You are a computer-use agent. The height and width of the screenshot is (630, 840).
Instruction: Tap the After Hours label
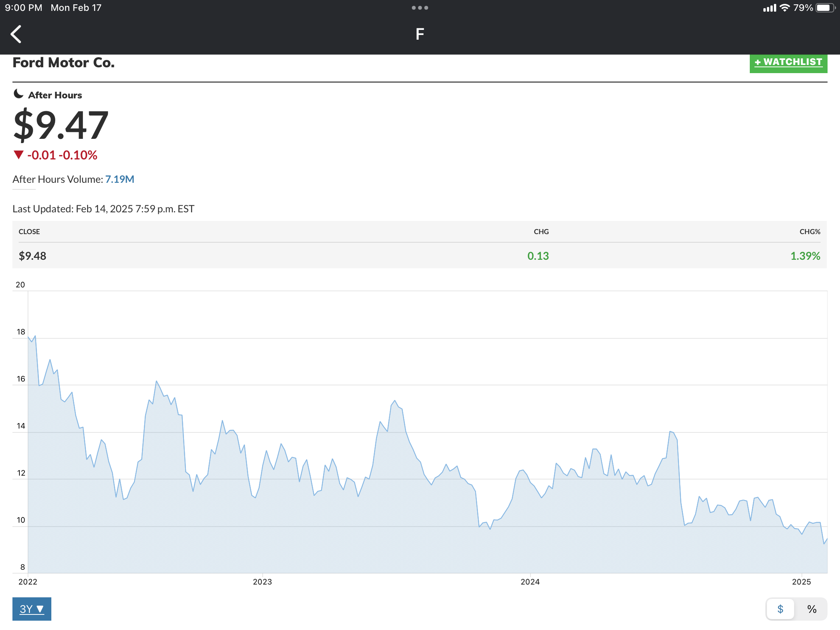(55, 95)
